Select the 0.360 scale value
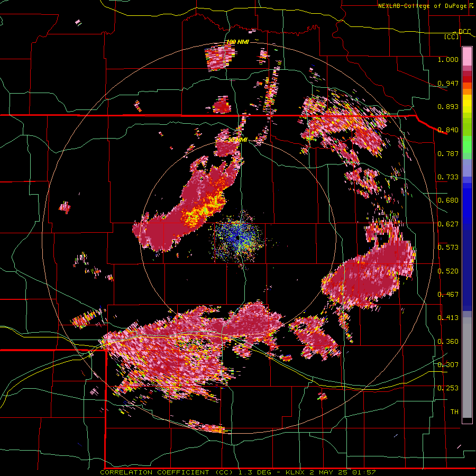 coord(448,342)
